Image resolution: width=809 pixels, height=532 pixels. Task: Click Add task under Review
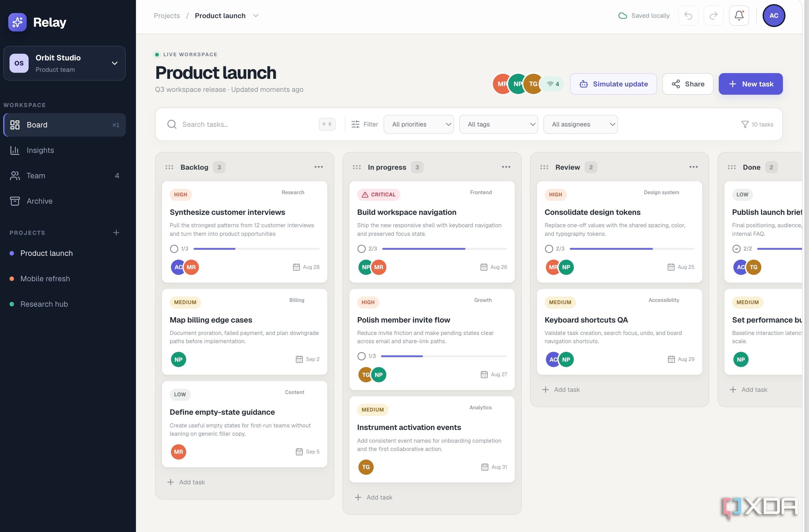pyautogui.click(x=561, y=390)
